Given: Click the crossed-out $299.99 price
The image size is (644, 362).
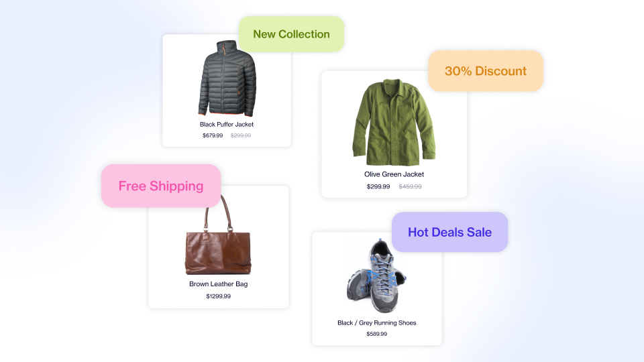Looking at the screenshot, I should click(x=241, y=135).
